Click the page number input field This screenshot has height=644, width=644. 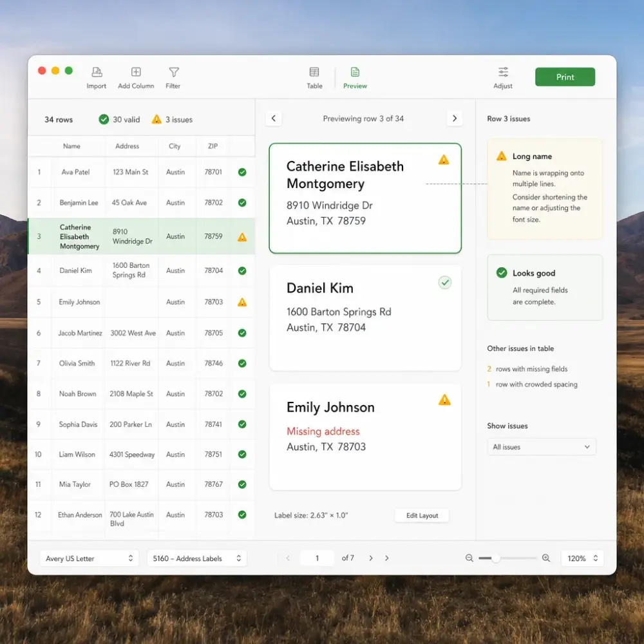[317, 558]
